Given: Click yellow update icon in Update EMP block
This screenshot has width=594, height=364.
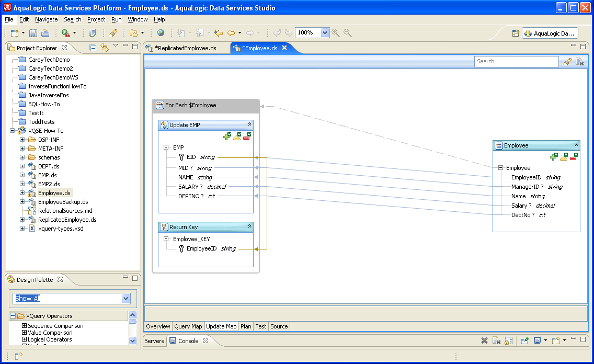Looking at the screenshot, I should (x=237, y=136).
